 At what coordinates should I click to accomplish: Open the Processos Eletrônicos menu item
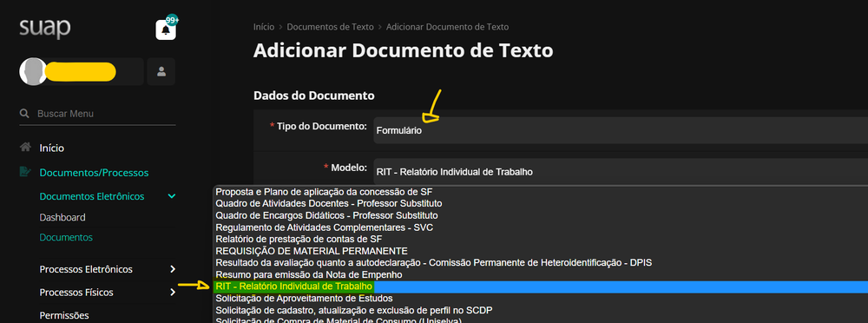(86, 269)
